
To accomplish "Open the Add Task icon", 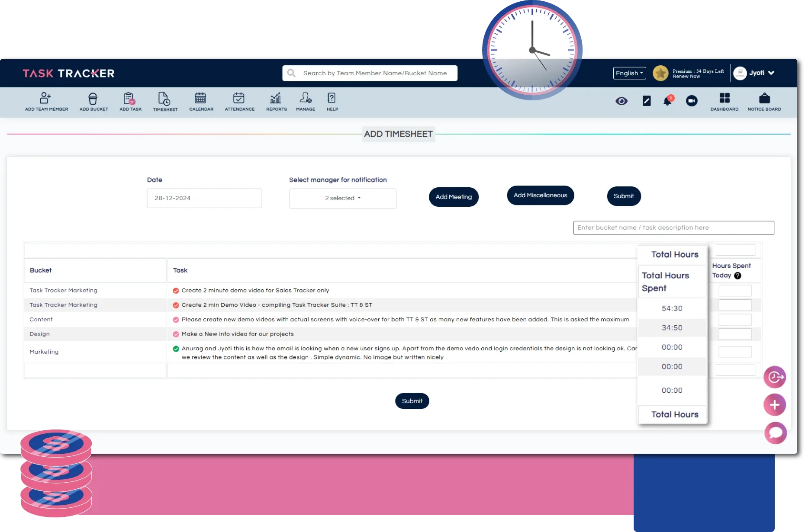I will click(x=130, y=102).
